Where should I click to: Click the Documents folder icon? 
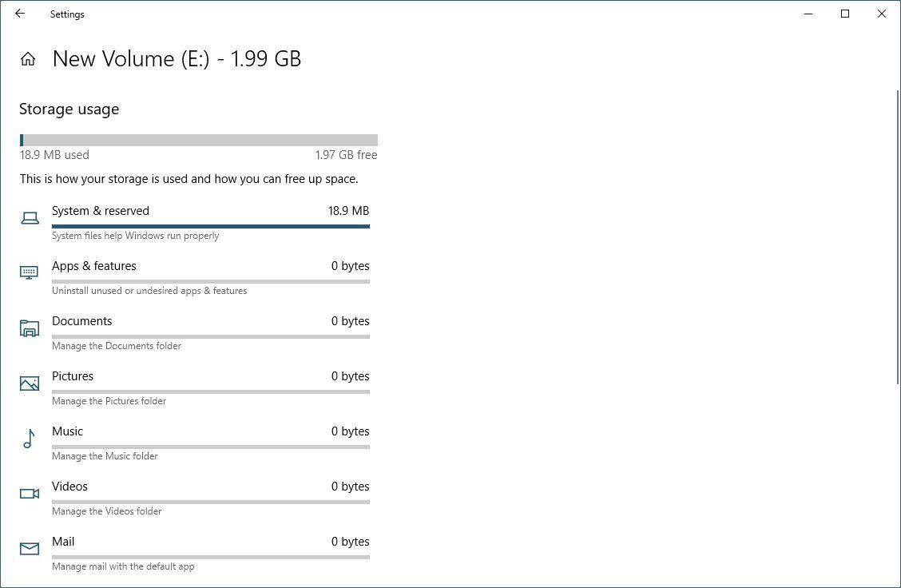tap(30, 328)
